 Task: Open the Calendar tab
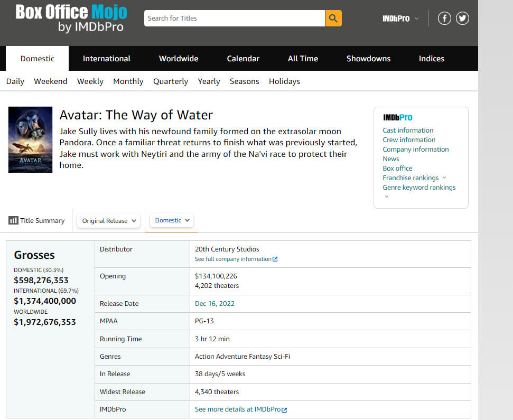tap(243, 59)
